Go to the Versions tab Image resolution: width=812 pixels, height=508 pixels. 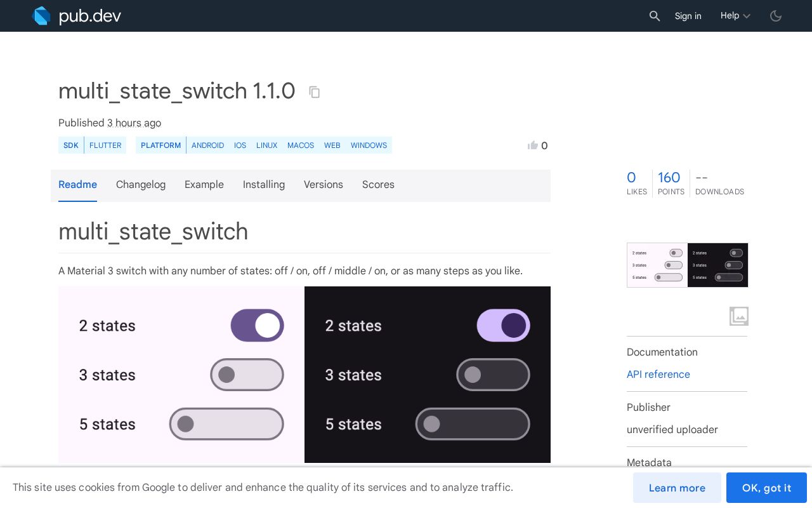(x=324, y=185)
